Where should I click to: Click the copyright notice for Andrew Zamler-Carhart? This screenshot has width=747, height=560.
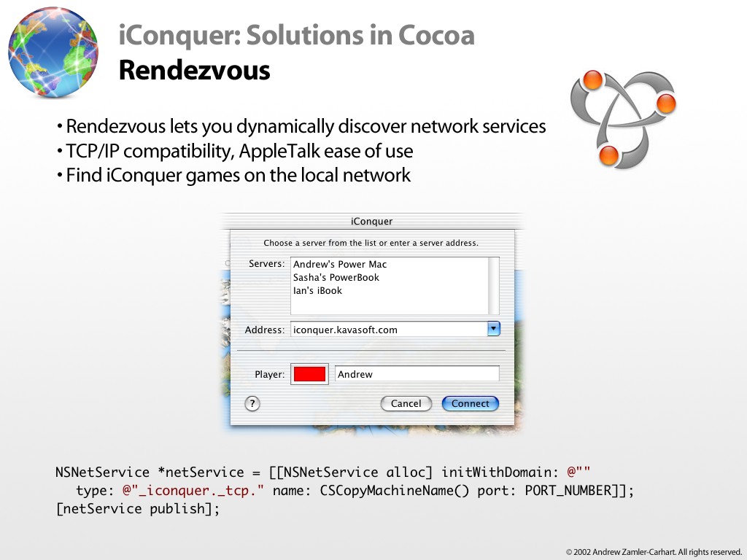tap(654, 551)
